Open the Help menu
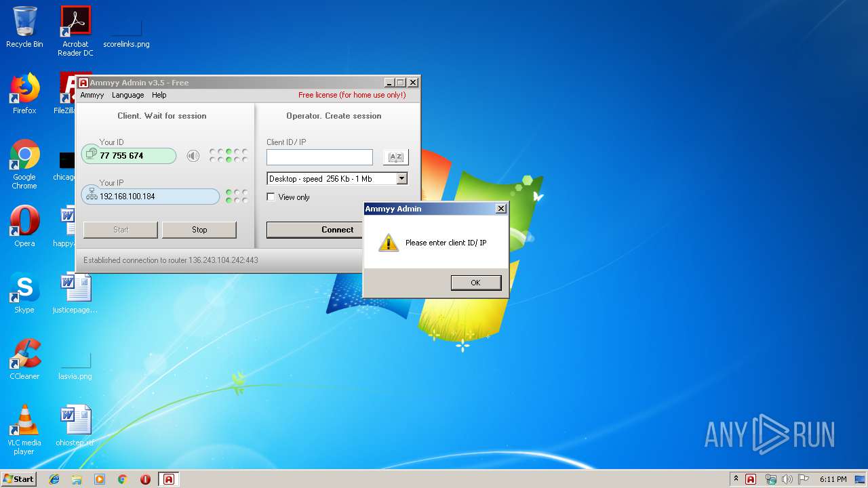Screen dimensions: 868x488 159,95
